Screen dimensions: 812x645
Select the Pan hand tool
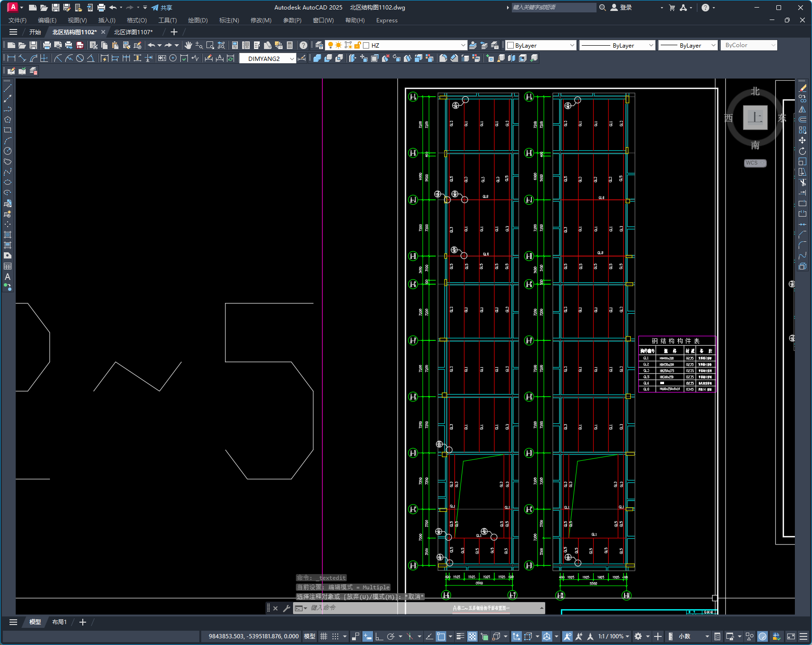tap(188, 45)
